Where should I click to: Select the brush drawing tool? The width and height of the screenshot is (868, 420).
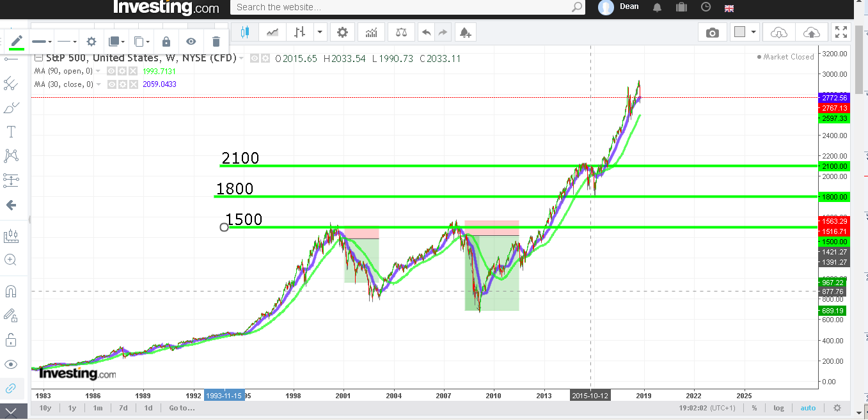click(x=11, y=107)
